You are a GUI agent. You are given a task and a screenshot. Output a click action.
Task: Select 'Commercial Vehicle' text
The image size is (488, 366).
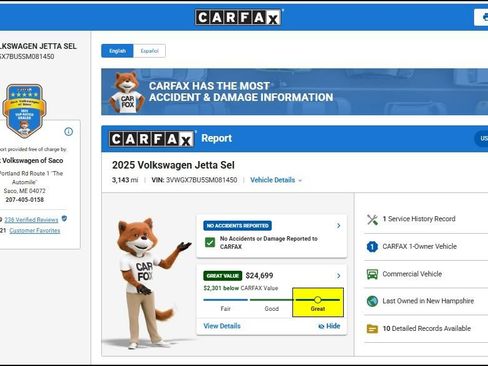(x=412, y=274)
